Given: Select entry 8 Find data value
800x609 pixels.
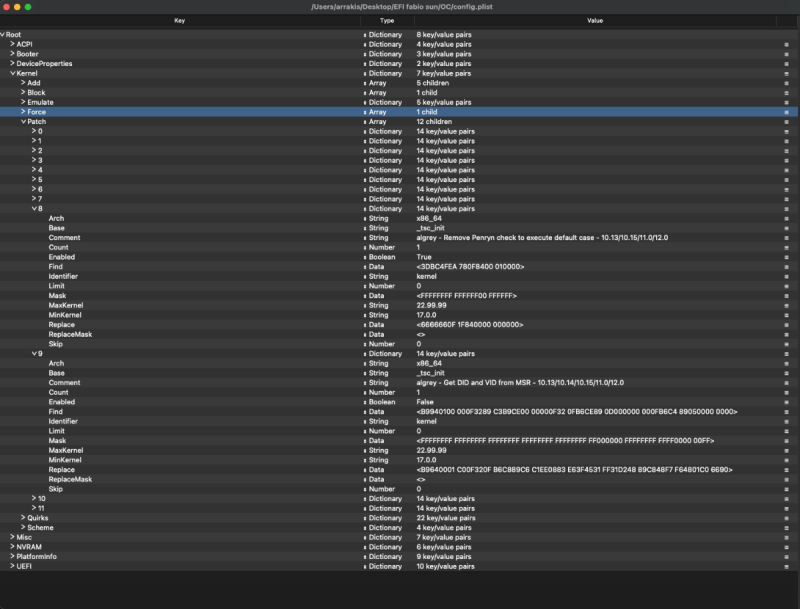Looking at the screenshot, I should 470,267.
